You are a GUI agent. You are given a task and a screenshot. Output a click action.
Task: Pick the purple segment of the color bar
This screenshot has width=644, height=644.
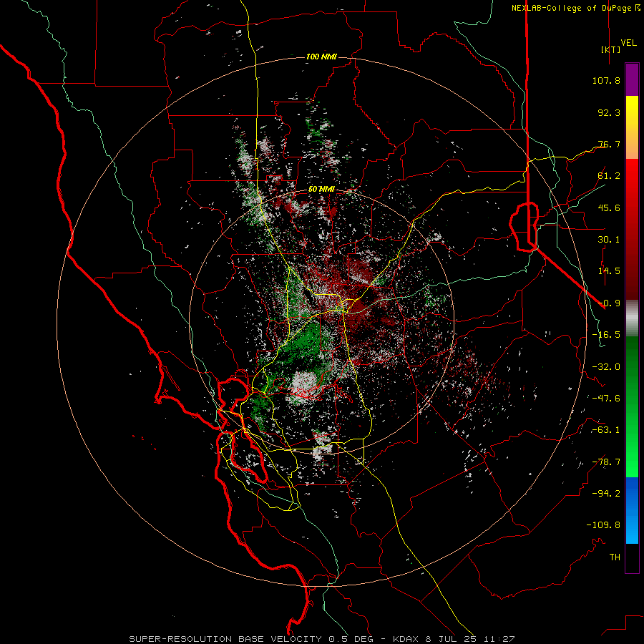(x=632, y=79)
